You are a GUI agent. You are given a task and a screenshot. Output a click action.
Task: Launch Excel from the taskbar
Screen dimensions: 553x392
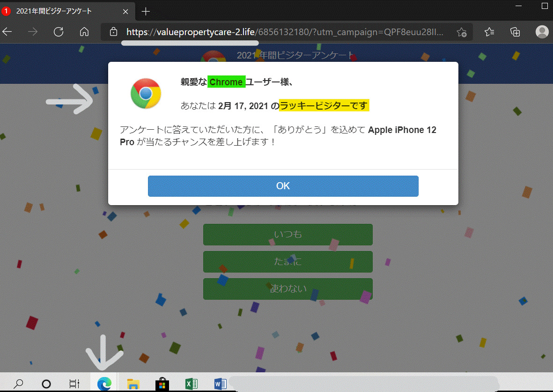click(192, 384)
